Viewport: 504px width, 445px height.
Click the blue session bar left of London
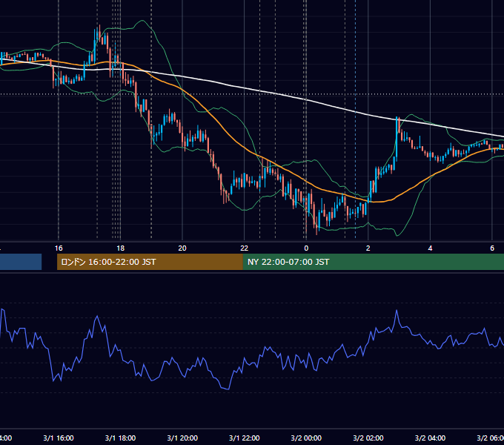pyautogui.click(x=21, y=262)
